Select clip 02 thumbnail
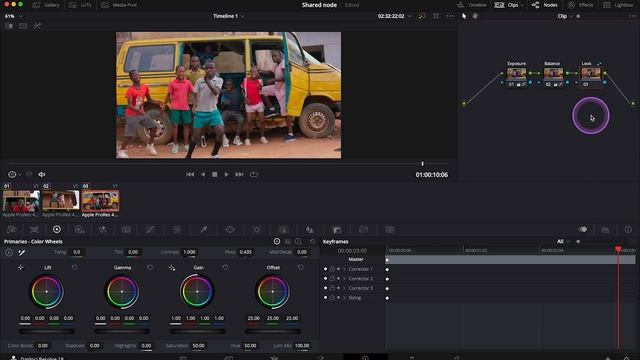The width and height of the screenshot is (640, 360). [x=61, y=200]
